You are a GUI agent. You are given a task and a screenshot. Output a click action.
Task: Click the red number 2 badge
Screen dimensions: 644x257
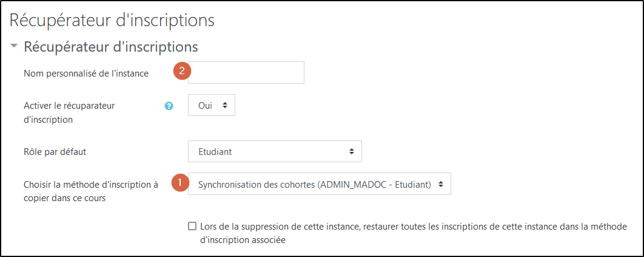coord(181,71)
